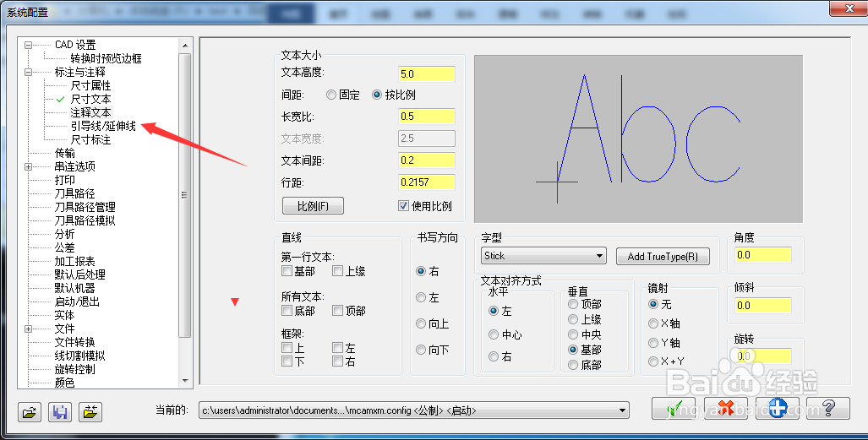This screenshot has height=440, width=868.
Task: Check the frame 右 checkbox
Action: 338,361
